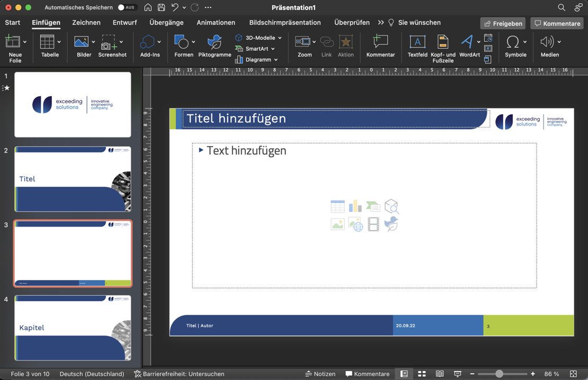Select the Kapitel slide thumbnail
588x380 pixels.
(x=73, y=328)
